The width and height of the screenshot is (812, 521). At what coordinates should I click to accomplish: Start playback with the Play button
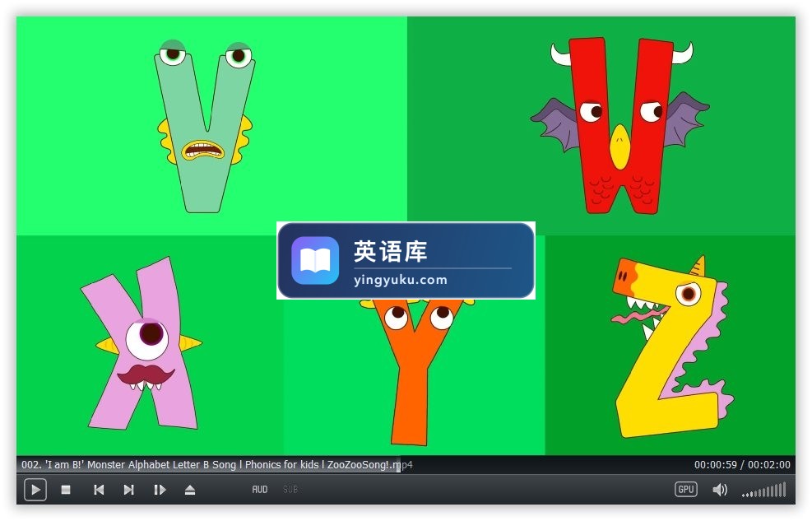(35, 490)
